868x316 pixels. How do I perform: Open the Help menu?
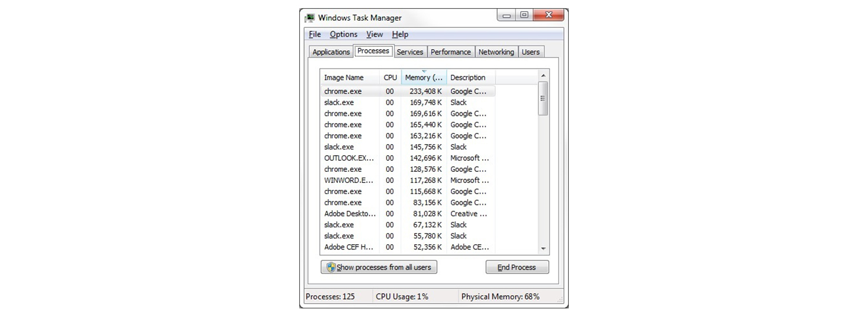(x=400, y=34)
